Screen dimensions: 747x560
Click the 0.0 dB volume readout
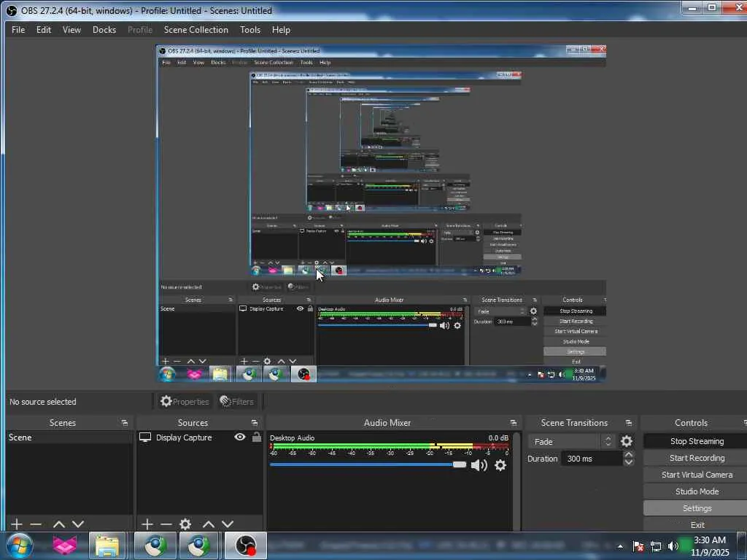pyautogui.click(x=498, y=437)
